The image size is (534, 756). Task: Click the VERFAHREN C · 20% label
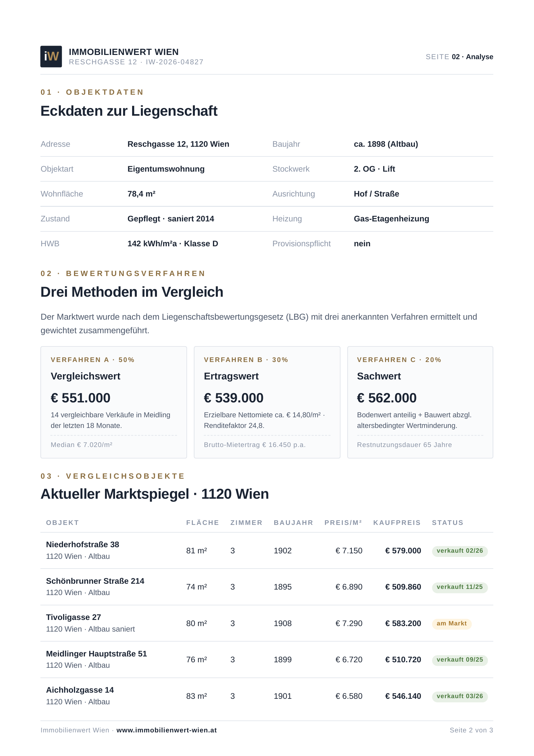399,360
